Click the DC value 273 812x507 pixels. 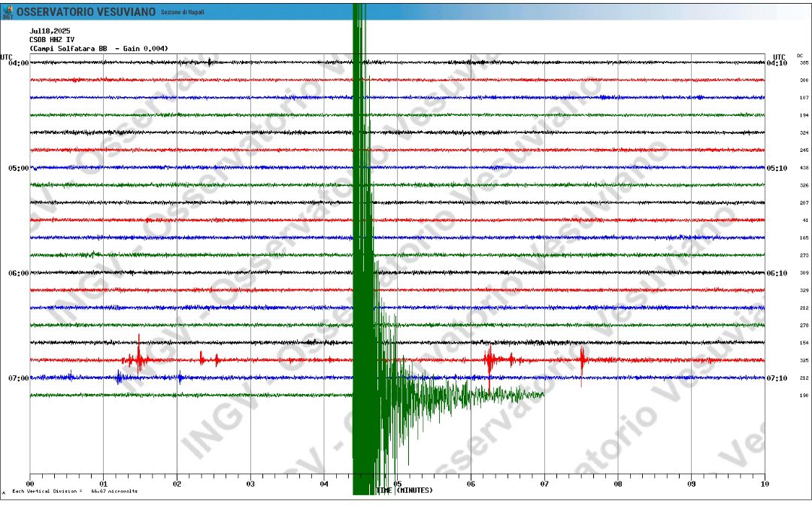coord(804,255)
